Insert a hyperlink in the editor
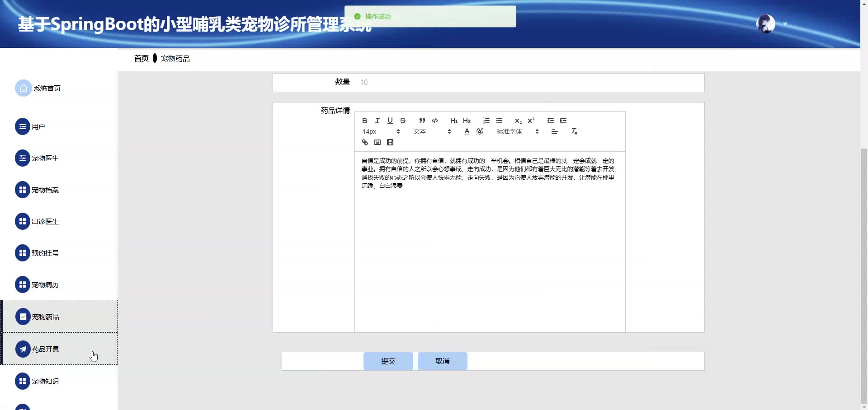Viewport: 868px width, 410px height. tap(365, 142)
